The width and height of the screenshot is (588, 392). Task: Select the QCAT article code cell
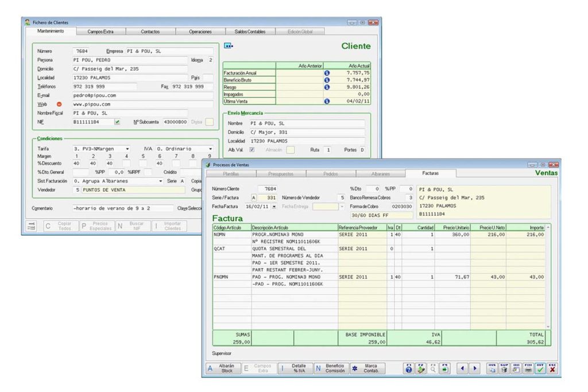[x=232, y=249]
